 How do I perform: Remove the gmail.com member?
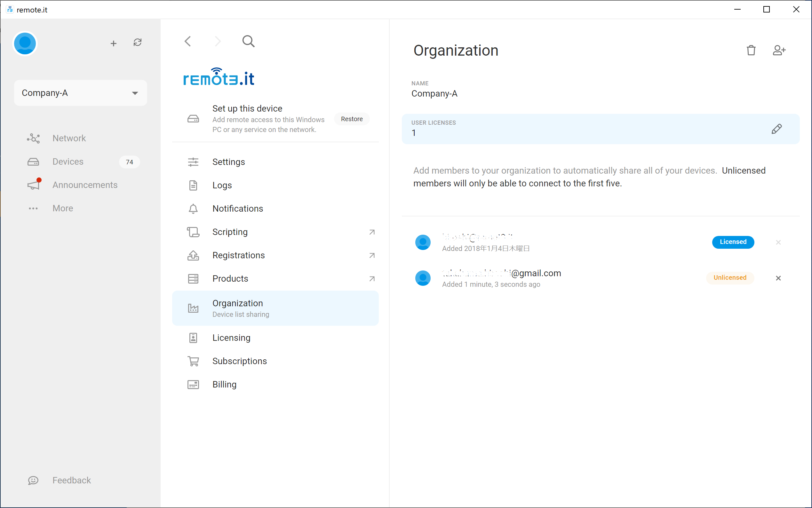click(x=778, y=278)
